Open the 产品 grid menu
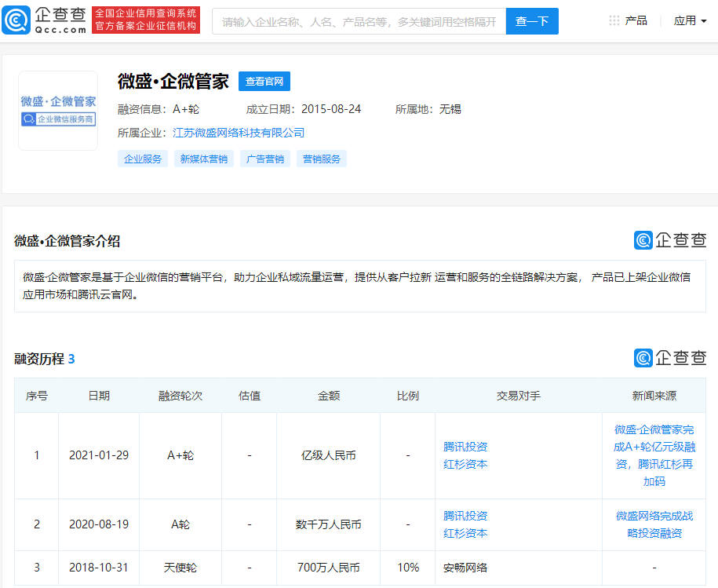The height and width of the screenshot is (588, 718). 628,20
